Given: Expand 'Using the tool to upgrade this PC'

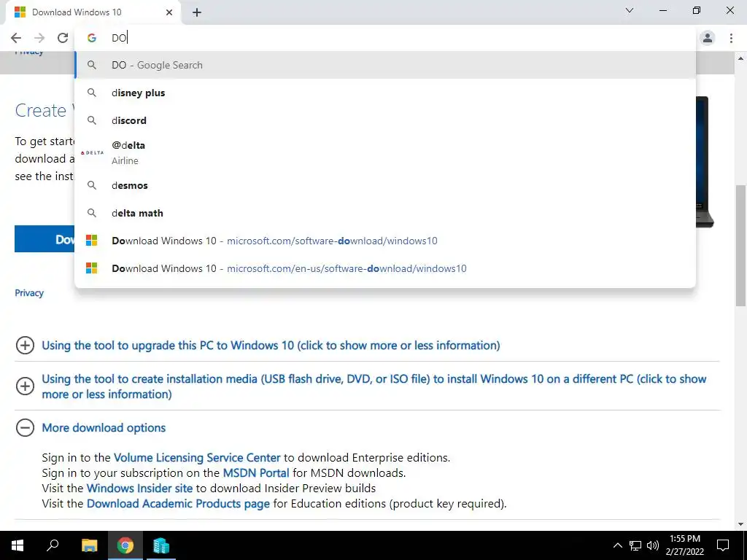Looking at the screenshot, I should [271, 345].
